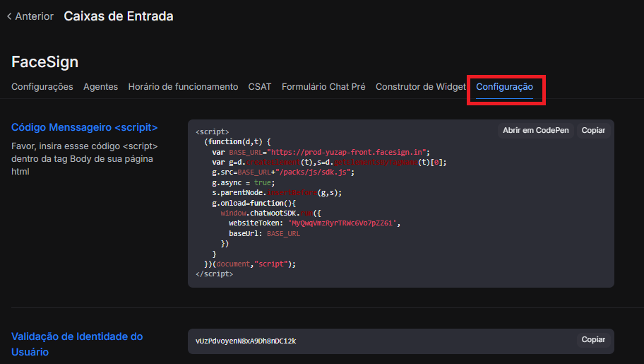Open the Horário de funcionamento tab

click(x=183, y=87)
